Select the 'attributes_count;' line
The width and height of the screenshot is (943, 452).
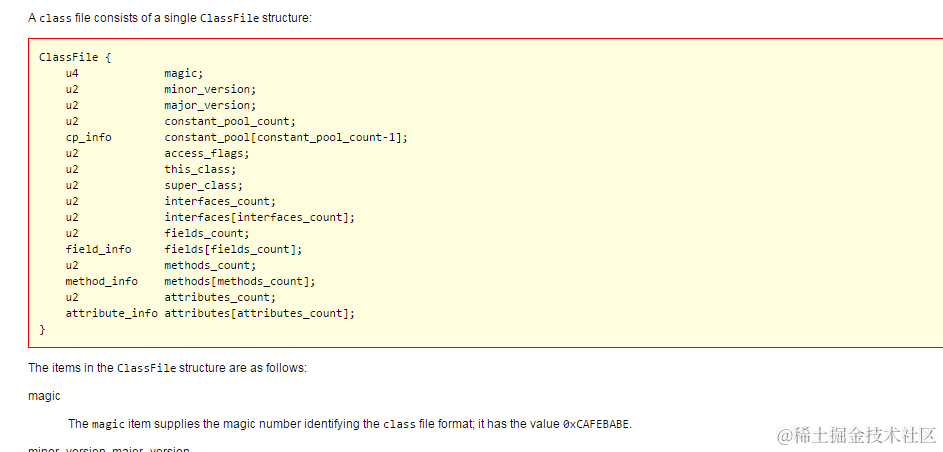pos(220,297)
